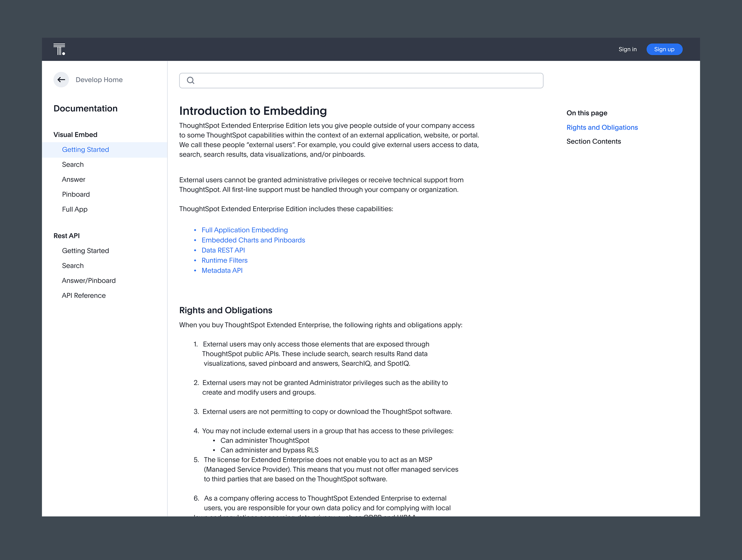Open Full Application Embedding link
The image size is (742, 560).
click(x=245, y=230)
